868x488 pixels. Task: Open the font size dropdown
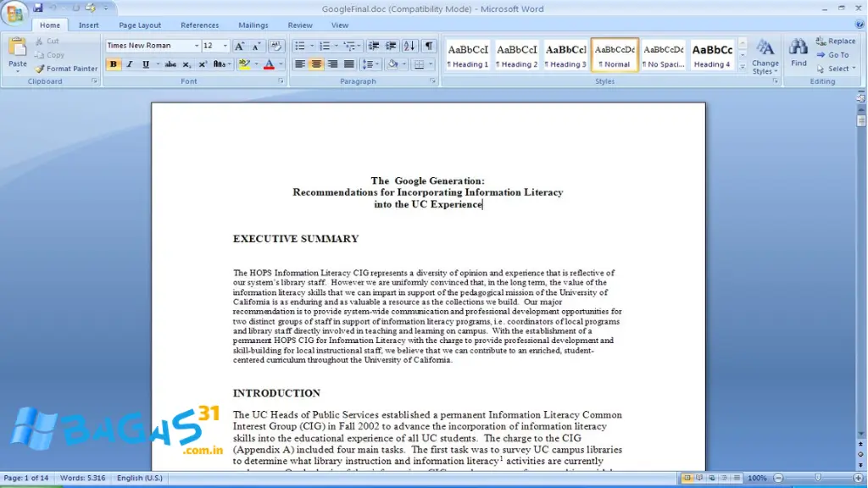click(x=225, y=45)
